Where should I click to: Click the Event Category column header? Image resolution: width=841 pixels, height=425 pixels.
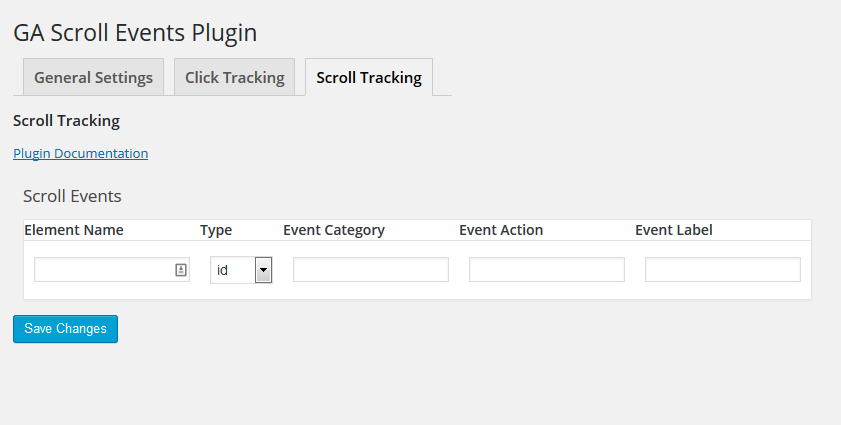(x=334, y=230)
